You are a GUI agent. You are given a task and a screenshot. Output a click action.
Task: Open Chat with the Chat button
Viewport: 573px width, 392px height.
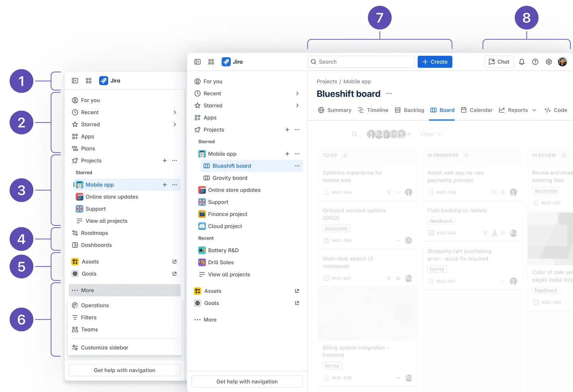[x=499, y=62]
